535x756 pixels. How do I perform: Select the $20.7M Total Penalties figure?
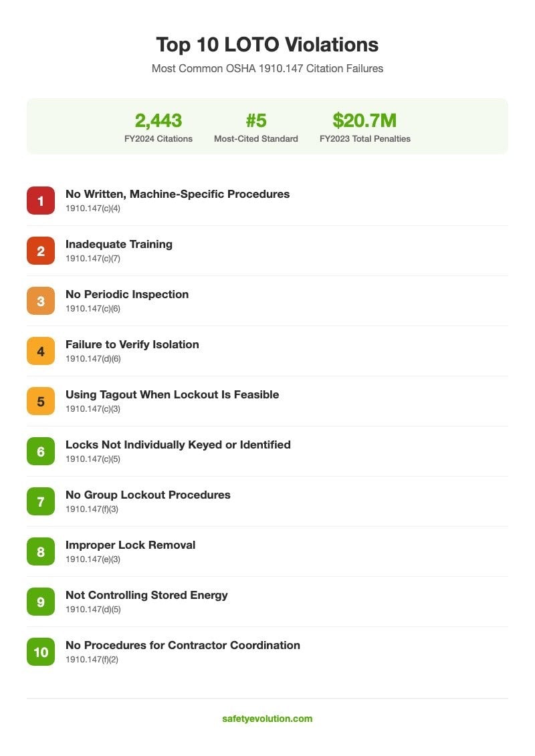click(364, 121)
